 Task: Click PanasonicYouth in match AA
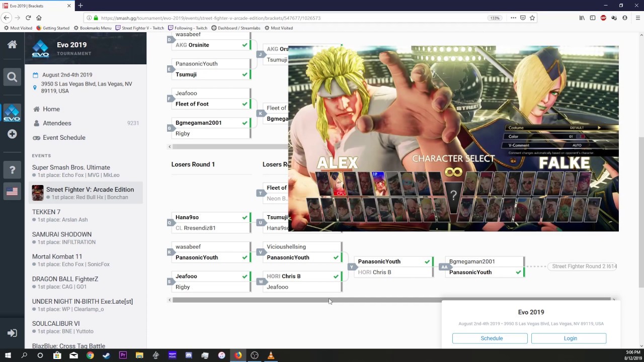pos(470,272)
